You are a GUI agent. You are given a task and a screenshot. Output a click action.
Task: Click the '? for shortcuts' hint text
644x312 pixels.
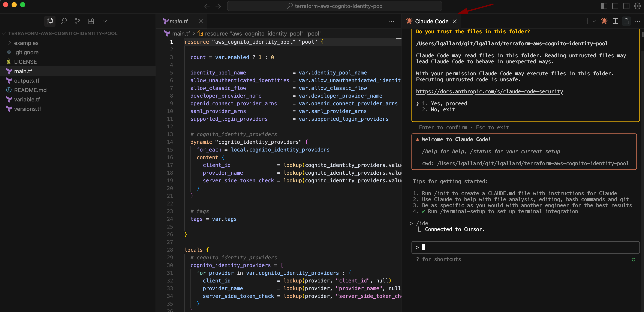pos(438,259)
